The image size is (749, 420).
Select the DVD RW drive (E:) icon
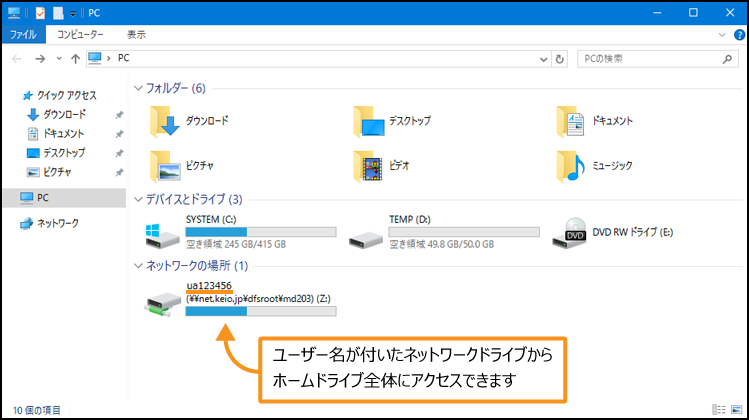[573, 232]
